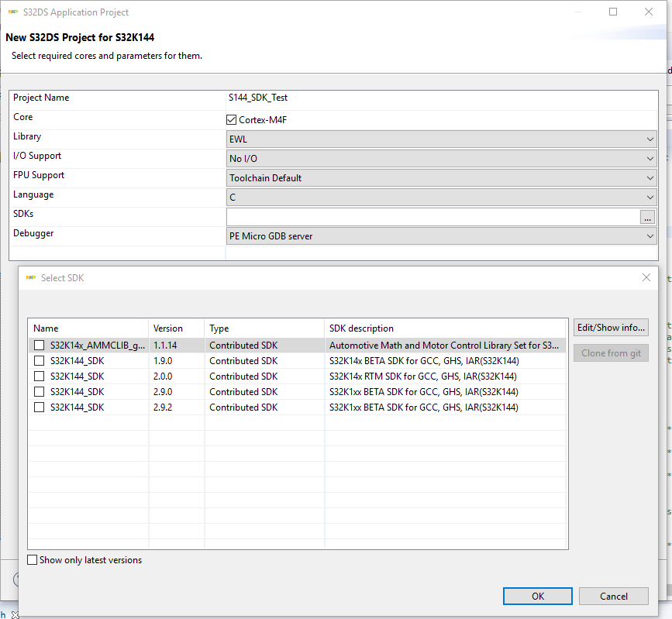
Task: Click the NXP icon in Select SDK title bar
Action: (x=31, y=277)
